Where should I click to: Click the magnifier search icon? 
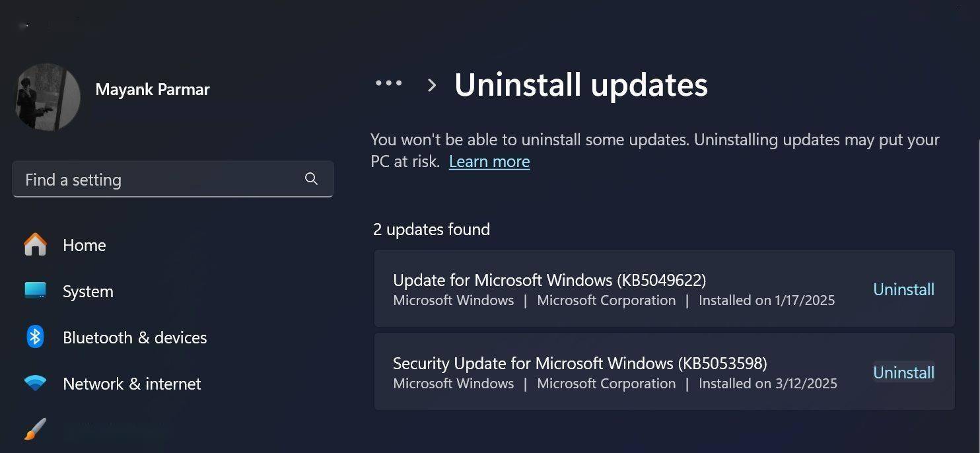pyautogui.click(x=312, y=179)
